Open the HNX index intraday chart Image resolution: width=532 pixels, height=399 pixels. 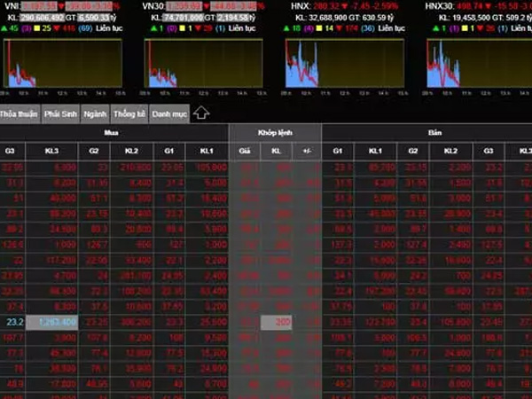coord(345,63)
